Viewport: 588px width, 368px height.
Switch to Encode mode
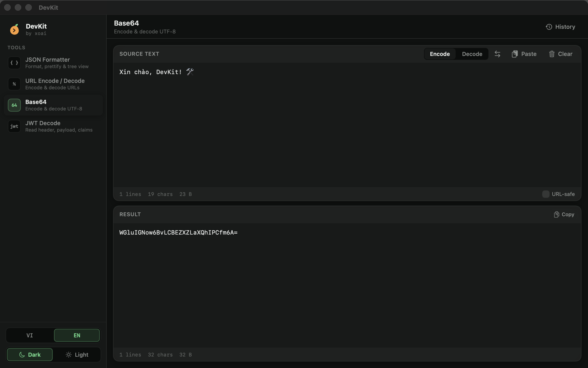(440, 54)
